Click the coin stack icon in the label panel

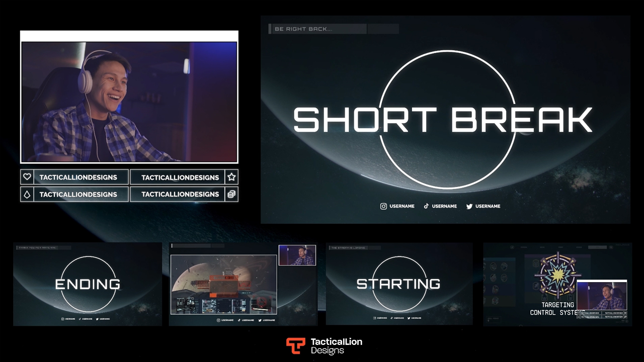231,194
